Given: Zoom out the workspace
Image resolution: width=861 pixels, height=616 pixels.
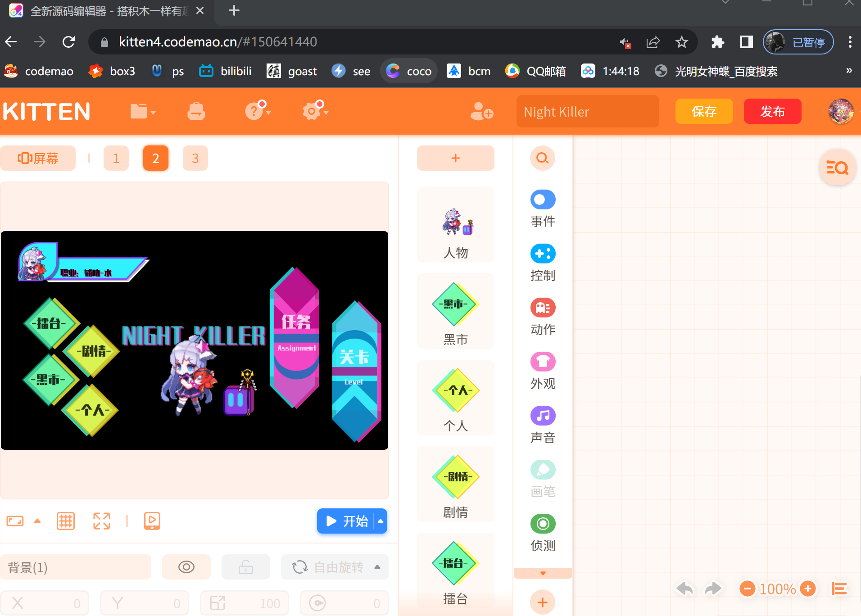Looking at the screenshot, I should [x=747, y=589].
